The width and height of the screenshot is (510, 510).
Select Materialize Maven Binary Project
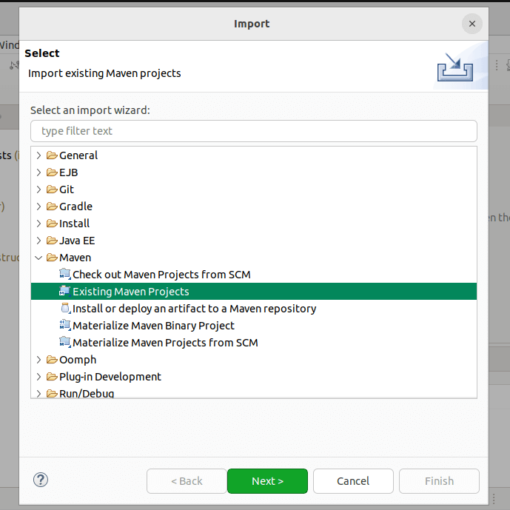coord(153,326)
